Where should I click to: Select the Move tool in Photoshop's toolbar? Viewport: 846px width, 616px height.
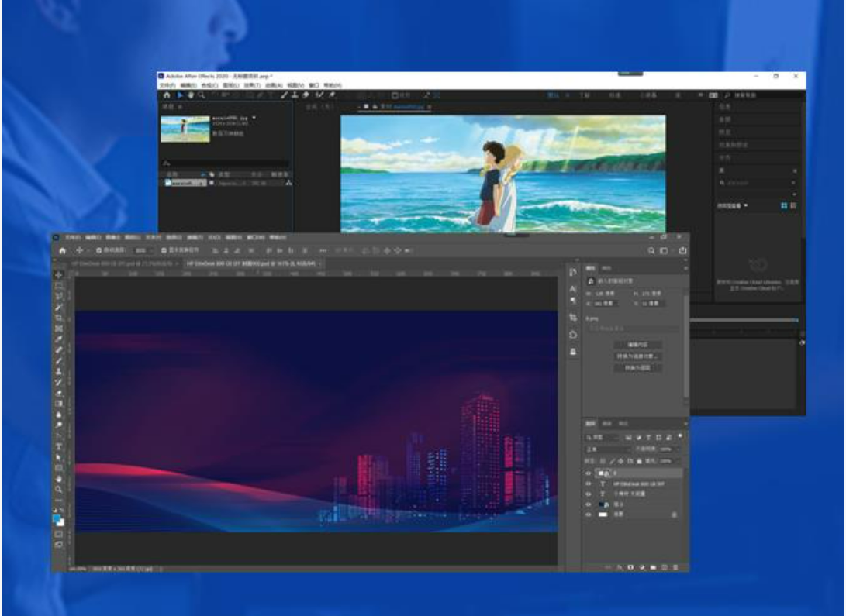[59, 275]
